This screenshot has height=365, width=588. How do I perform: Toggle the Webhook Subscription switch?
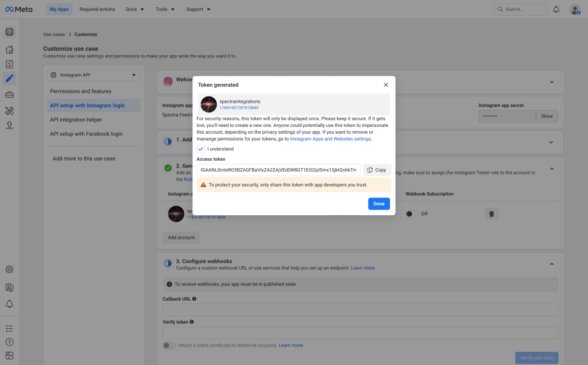point(411,214)
